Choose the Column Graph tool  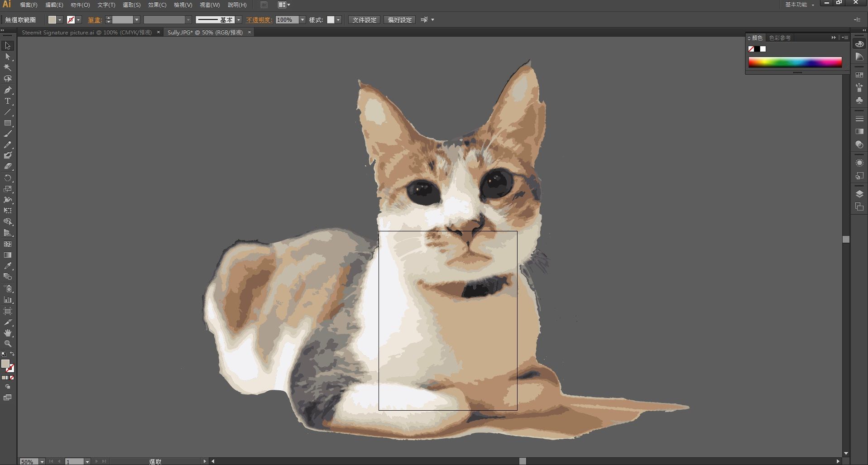pyautogui.click(x=8, y=300)
